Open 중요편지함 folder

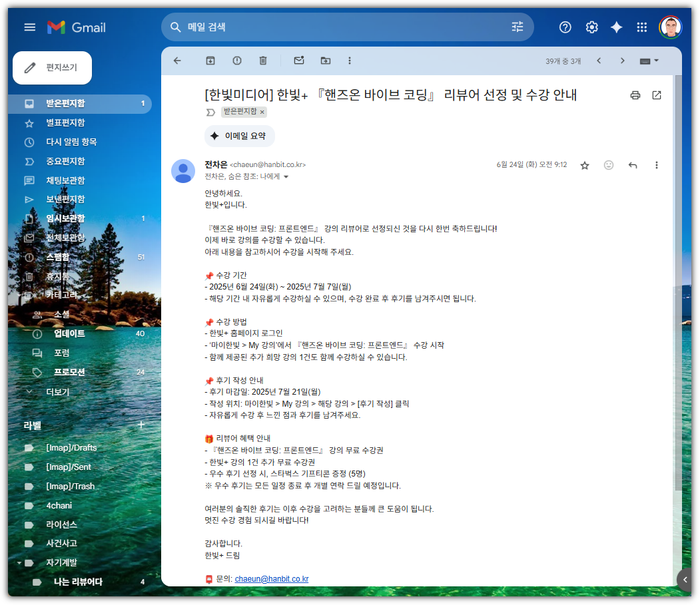pyautogui.click(x=81, y=161)
